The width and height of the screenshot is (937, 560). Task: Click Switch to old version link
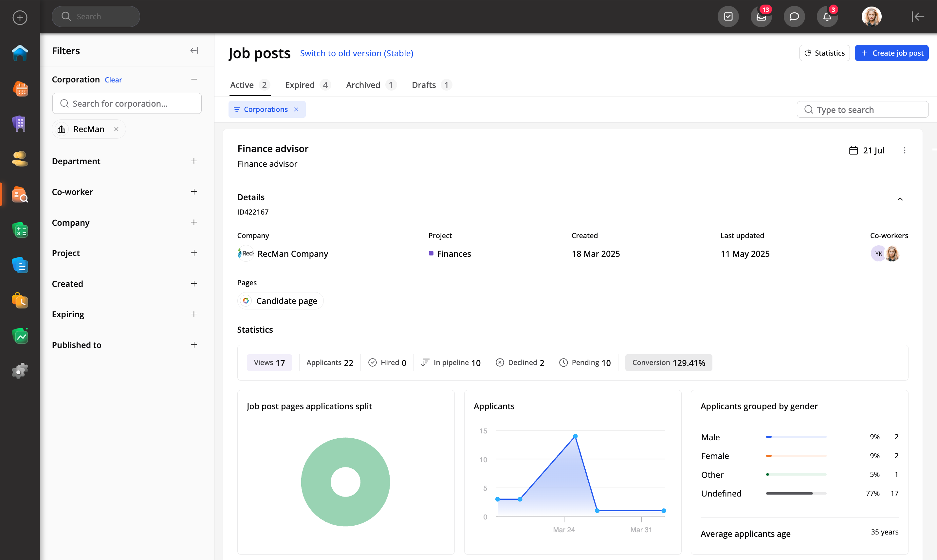(x=356, y=53)
